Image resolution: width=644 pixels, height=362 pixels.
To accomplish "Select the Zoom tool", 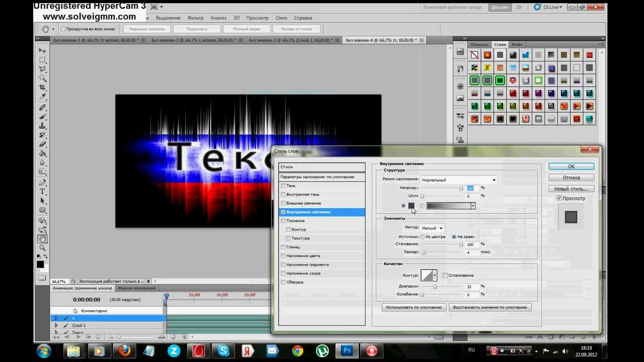I will pyautogui.click(x=43, y=248).
